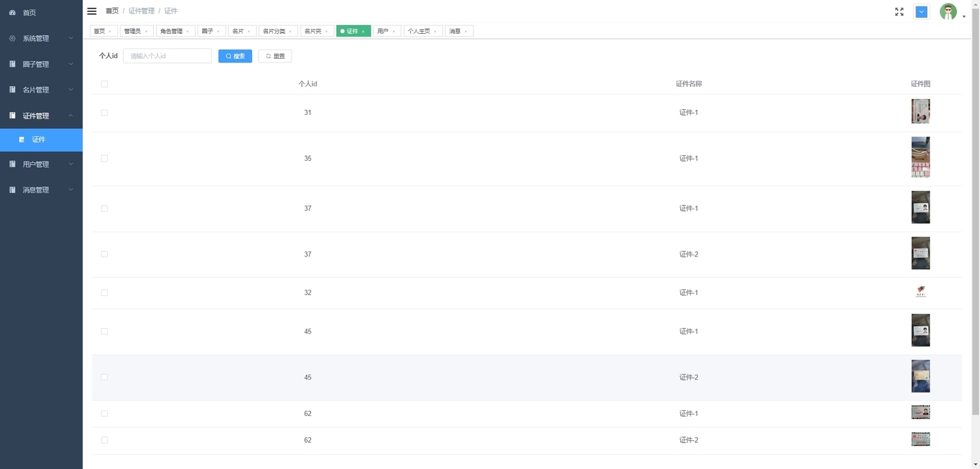Open the 证件图 thumbnail for id 32
Image resolution: width=980 pixels, height=469 pixels.
coord(921,292)
